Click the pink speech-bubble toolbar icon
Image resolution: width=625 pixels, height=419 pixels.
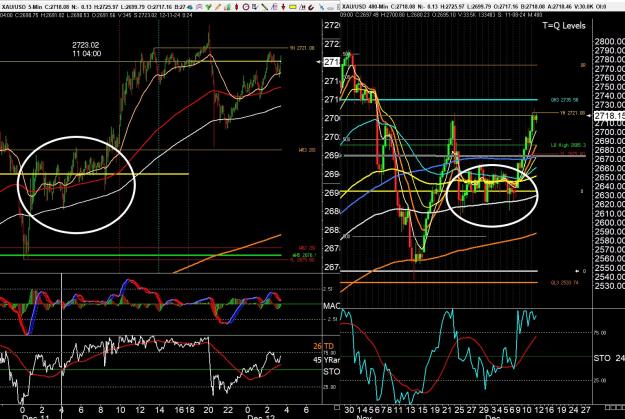pyautogui.click(x=199, y=7)
